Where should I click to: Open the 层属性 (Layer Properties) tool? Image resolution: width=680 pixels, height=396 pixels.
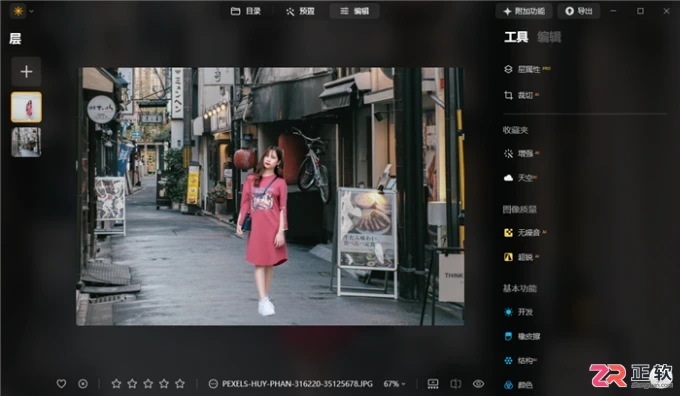527,69
